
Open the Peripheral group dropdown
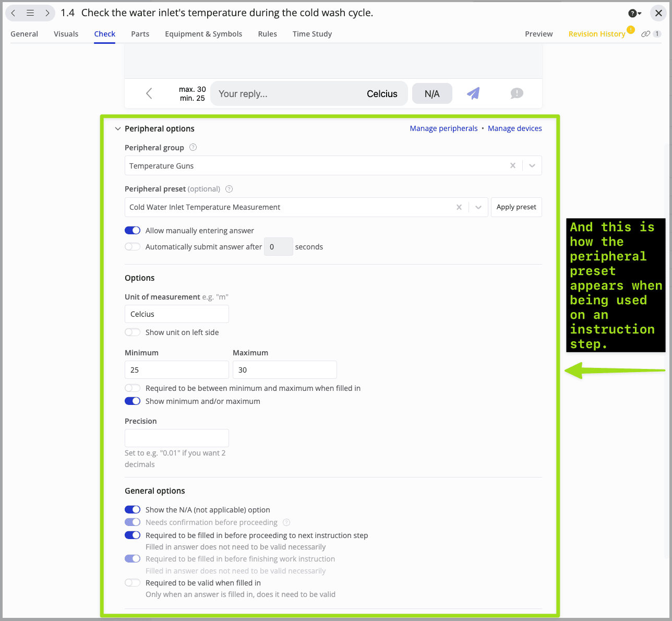coord(532,166)
